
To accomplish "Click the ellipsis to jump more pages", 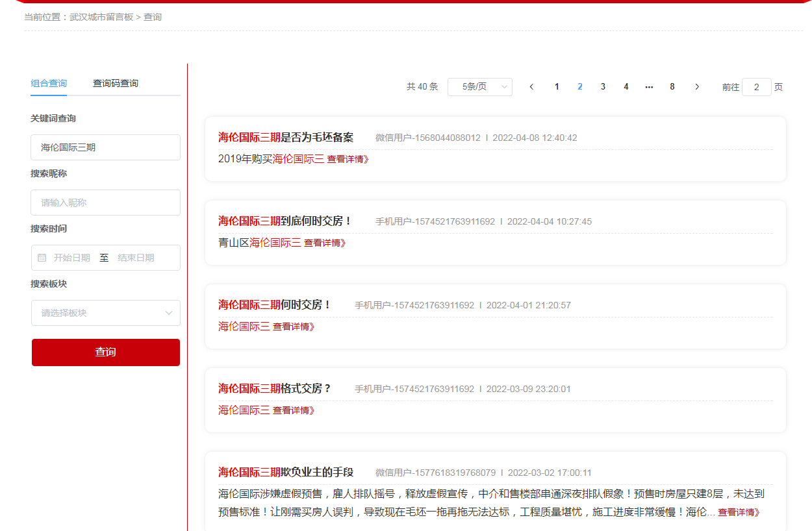I will coord(649,87).
